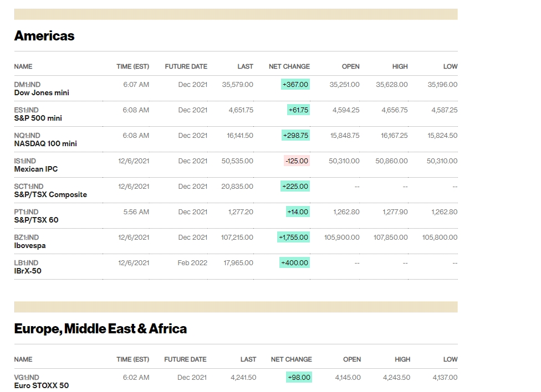Click the NET CHANGE header in Americas table
The image size is (541, 392).
coord(289,66)
